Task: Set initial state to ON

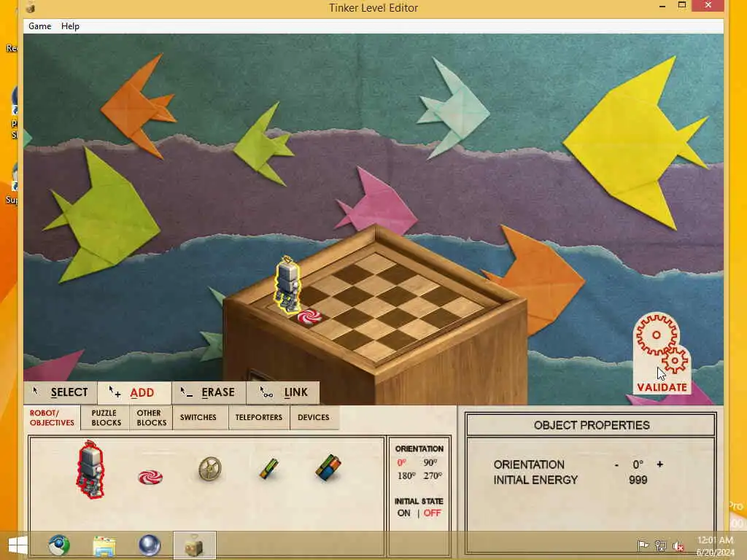Action: pos(403,513)
